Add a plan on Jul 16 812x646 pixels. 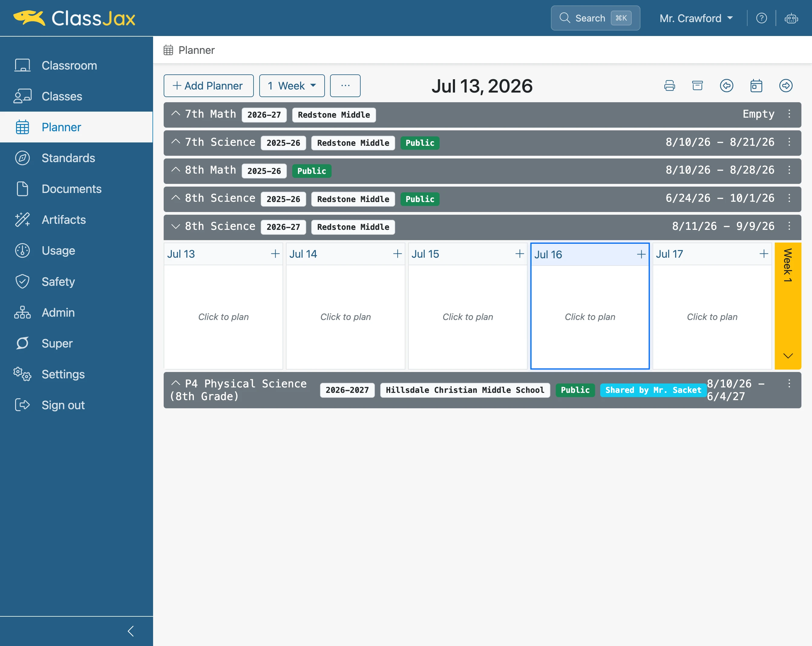(x=641, y=254)
